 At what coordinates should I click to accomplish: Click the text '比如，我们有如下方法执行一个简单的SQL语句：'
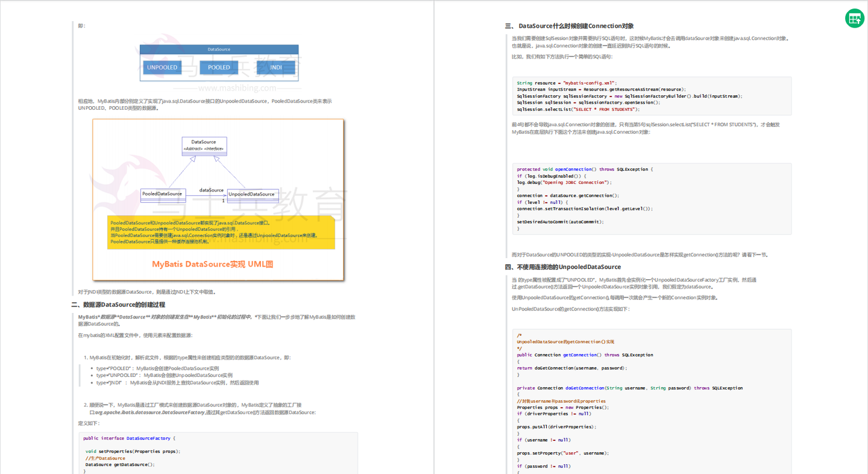coord(562,57)
